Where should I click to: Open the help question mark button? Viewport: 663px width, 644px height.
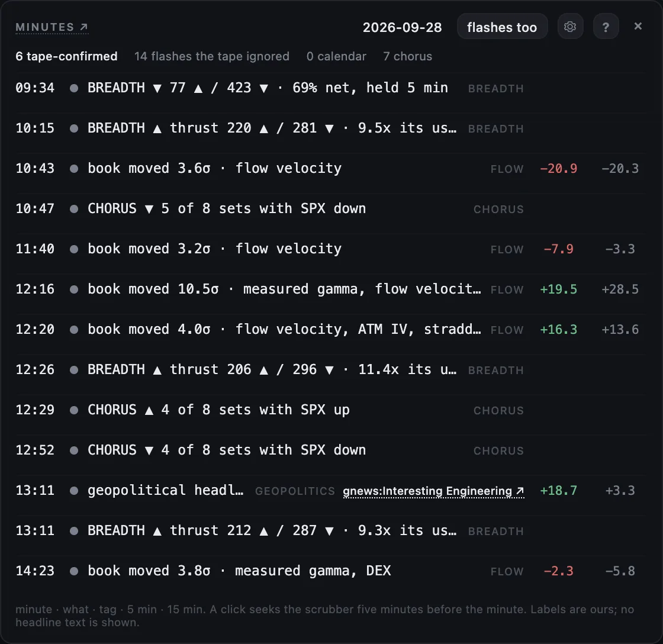click(606, 27)
